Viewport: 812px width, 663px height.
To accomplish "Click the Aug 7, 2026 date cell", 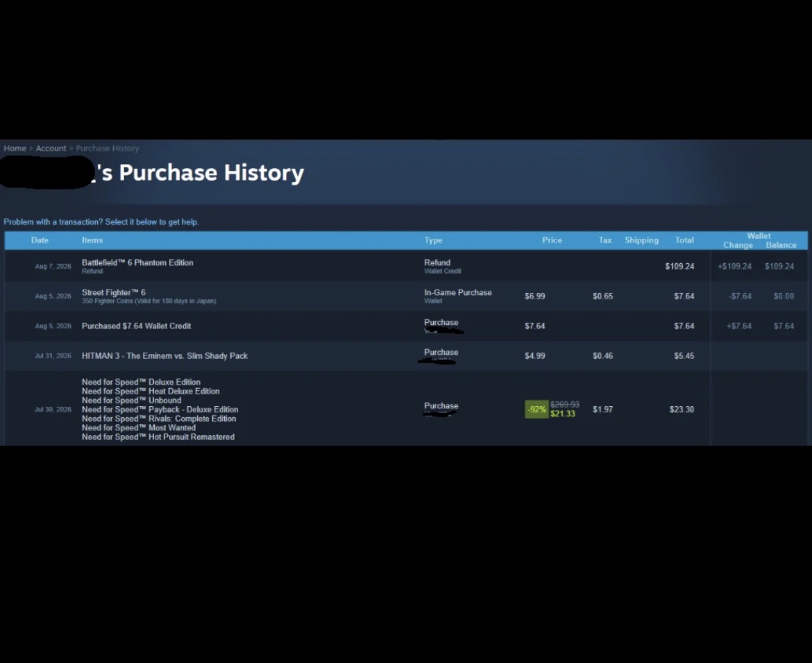I will coord(53,266).
